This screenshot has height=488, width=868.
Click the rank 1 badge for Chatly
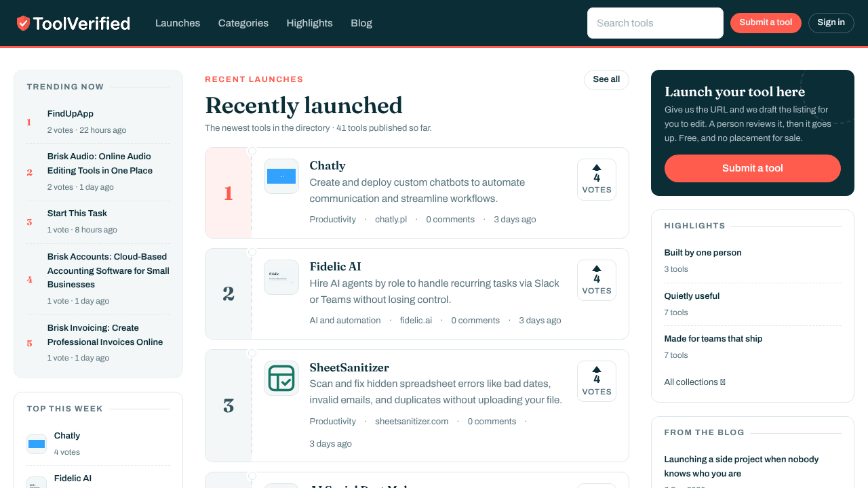(x=229, y=193)
